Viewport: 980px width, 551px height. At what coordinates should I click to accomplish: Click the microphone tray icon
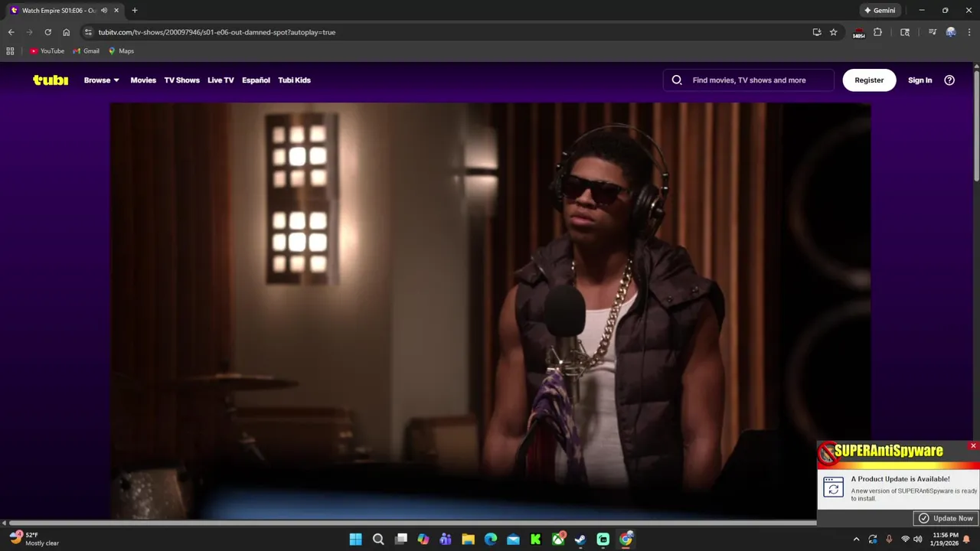889,540
